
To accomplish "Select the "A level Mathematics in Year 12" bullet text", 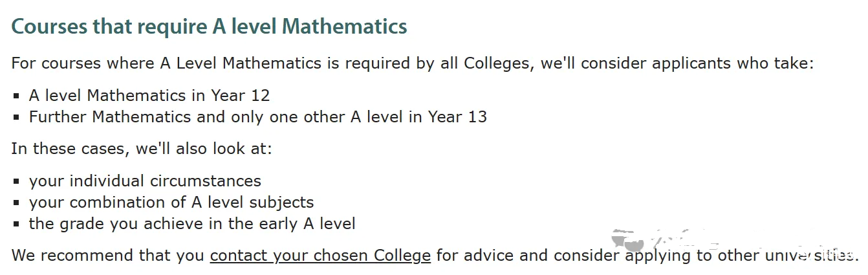I will tap(149, 96).
